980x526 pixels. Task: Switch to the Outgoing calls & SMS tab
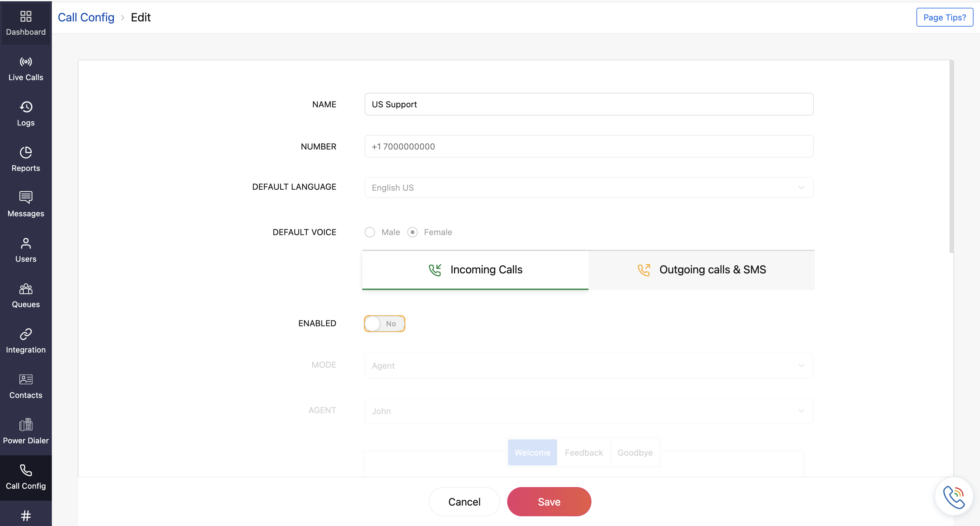pyautogui.click(x=701, y=269)
